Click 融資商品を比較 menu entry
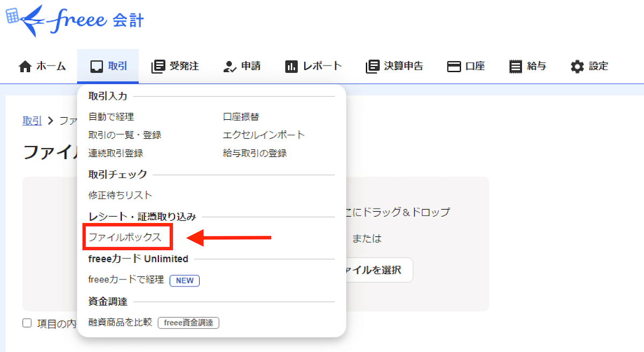The height and width of the screenshot is (352, 644). (x=120, y=322)
